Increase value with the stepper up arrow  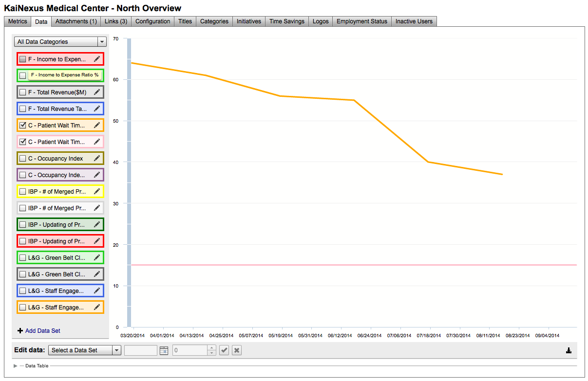(x=211, y=348)
